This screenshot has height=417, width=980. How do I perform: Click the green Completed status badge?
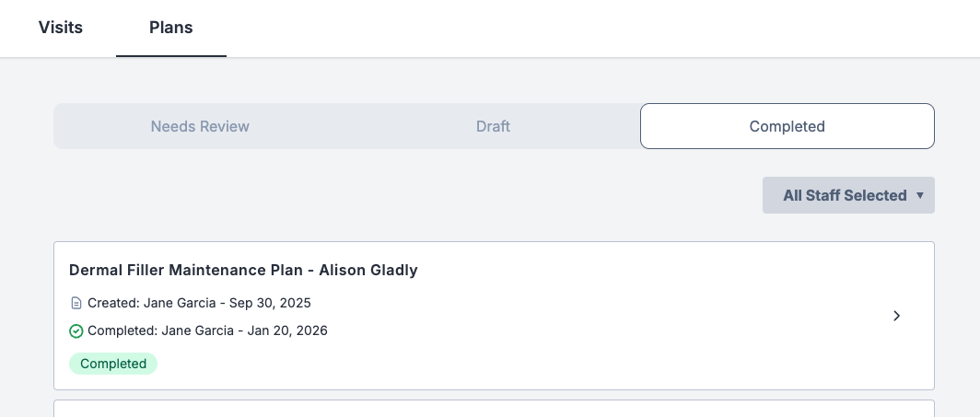(x=113, y=364)
